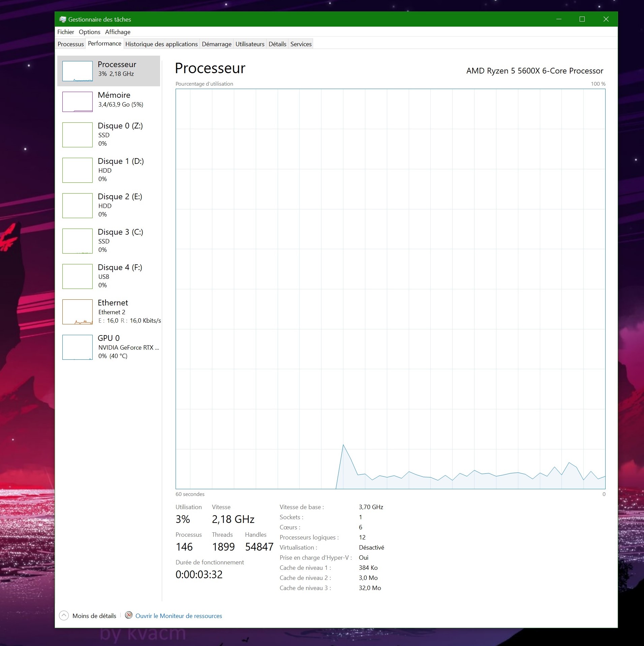Click the 1899 Threads value
The image size is (644, 646).
(x=223, y=547)
